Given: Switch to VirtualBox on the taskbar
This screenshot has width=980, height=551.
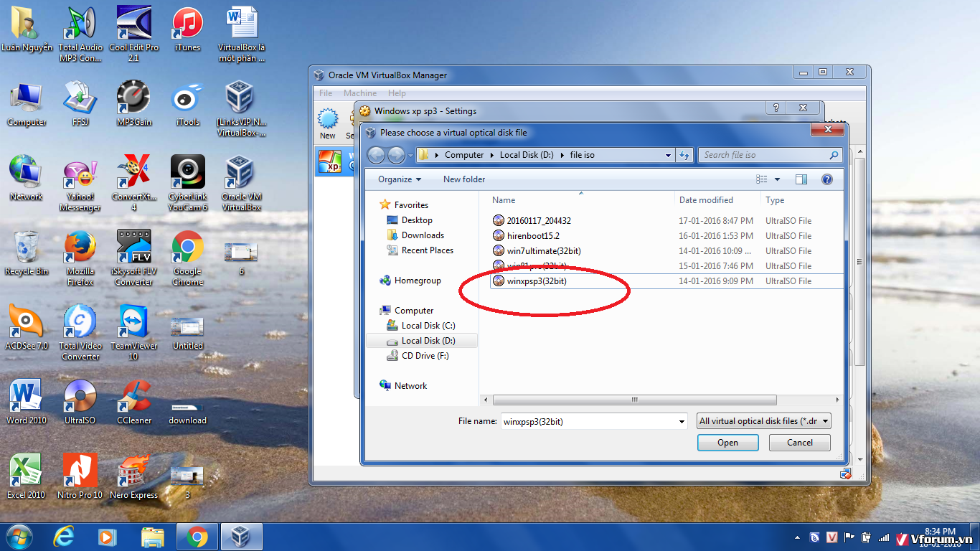Looking at the screenshot, I should [241, 536].
